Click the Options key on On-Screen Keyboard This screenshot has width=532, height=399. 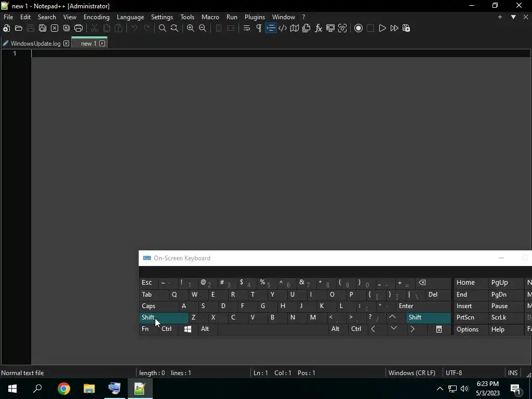point(471,329)
